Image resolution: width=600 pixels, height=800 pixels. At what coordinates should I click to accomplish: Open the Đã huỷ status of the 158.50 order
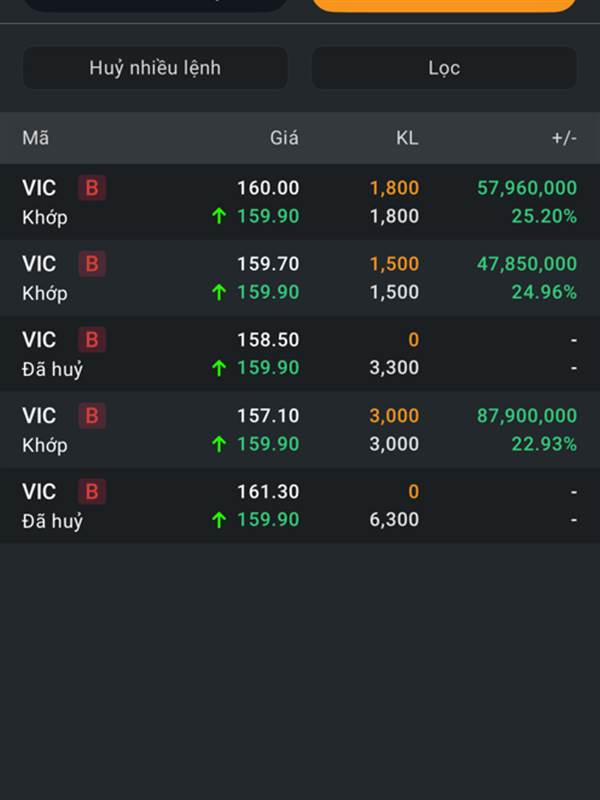pyautogui.click(x=52, y=369)
